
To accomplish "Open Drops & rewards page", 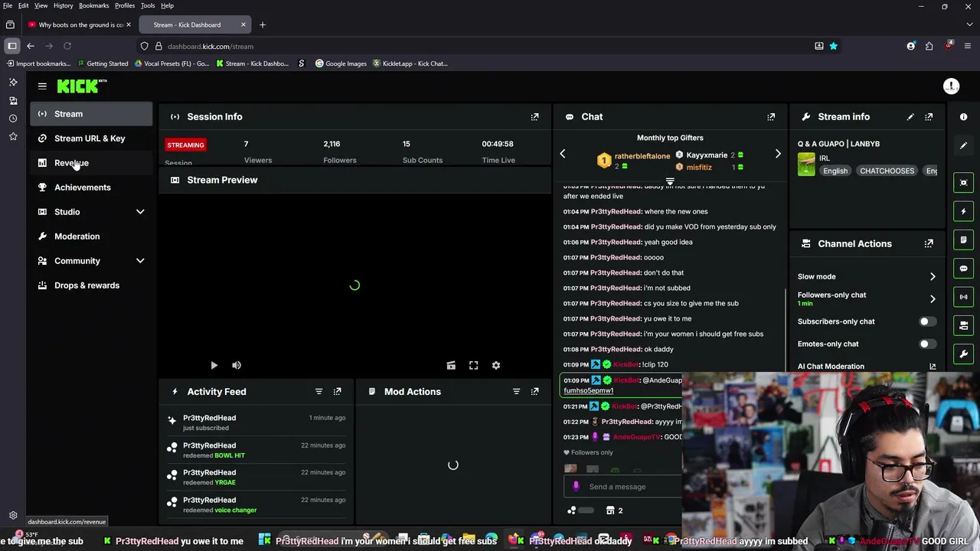I will point(91,285).
